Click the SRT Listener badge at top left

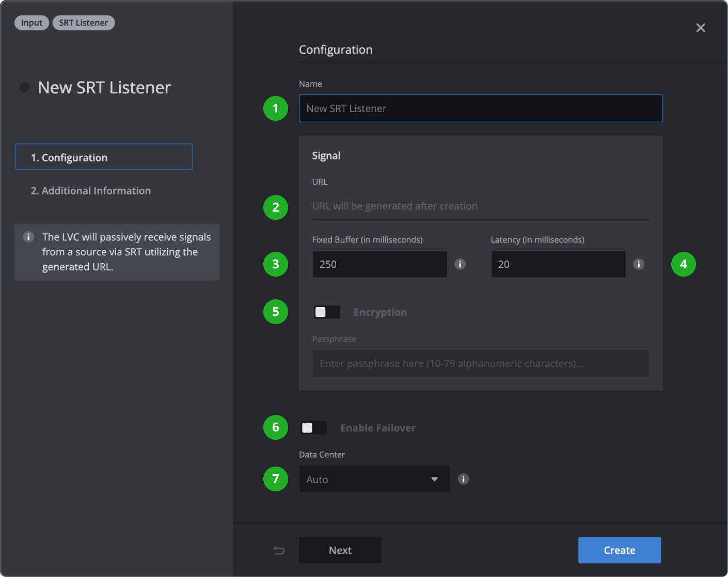[x=83, y=22]
